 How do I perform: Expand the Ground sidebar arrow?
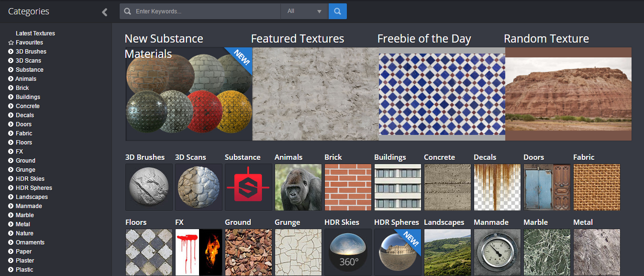pos(11,161)
